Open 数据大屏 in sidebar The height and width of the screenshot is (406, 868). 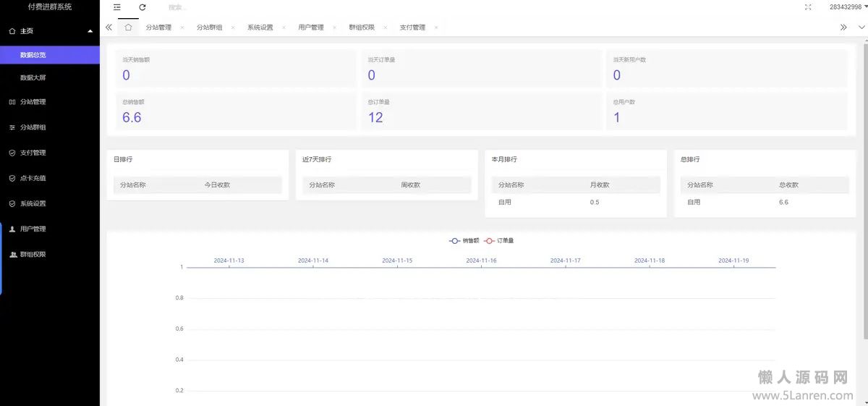(x=33, y=77)
